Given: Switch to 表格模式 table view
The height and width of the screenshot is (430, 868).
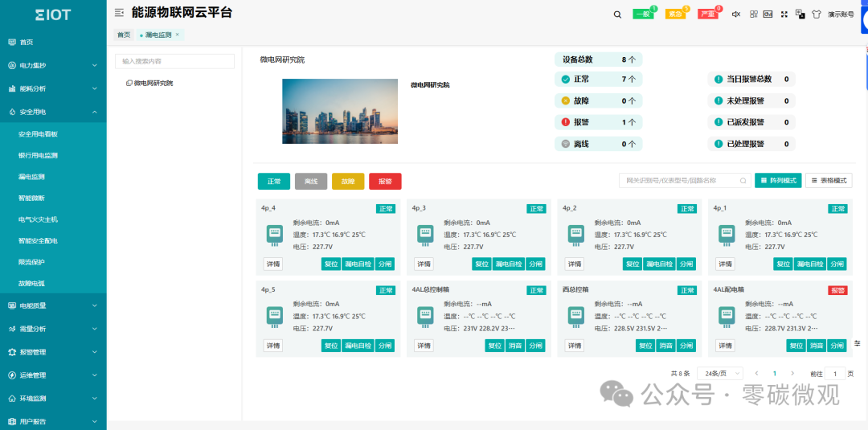Looking at the screenshot, I should [x=829, y=180].
